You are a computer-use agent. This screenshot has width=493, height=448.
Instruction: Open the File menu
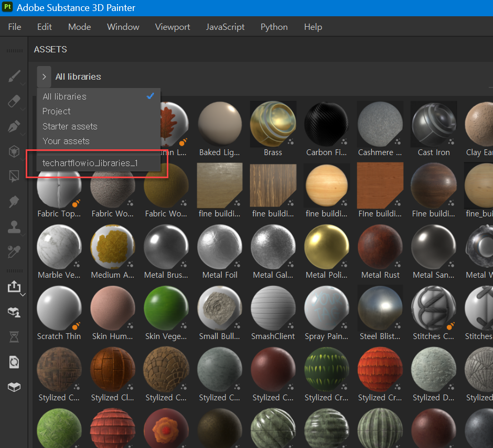pyautogui.click(x=15, y=27)
